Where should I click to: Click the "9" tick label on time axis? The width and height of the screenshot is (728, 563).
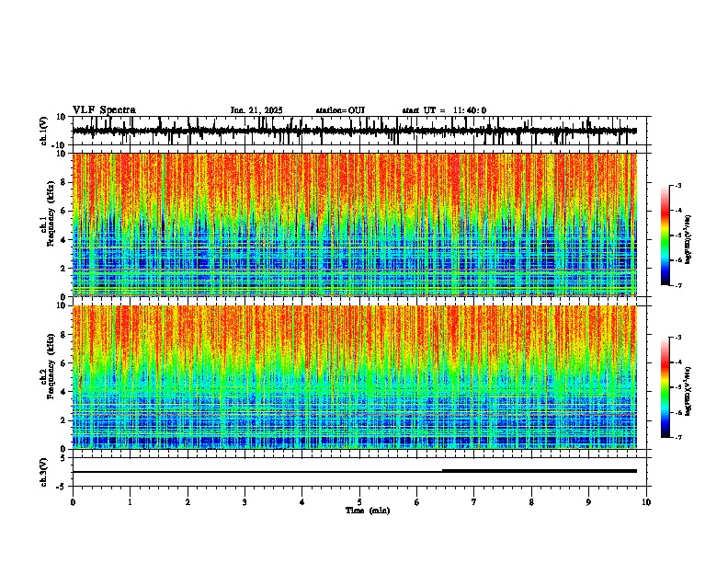(x=588, y=502)
